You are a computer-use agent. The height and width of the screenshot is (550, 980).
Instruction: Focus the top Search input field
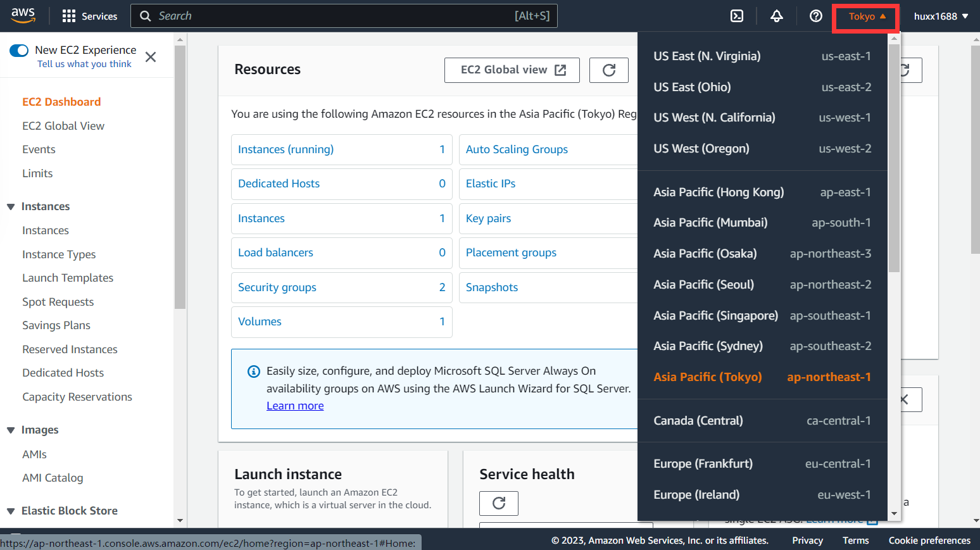(344, 16)
